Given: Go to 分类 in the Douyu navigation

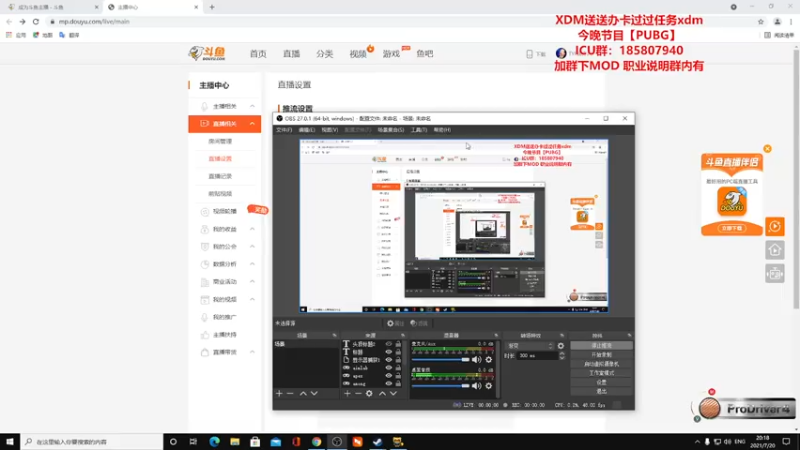Looking at the screenshot, I should [x=324, y=54].
